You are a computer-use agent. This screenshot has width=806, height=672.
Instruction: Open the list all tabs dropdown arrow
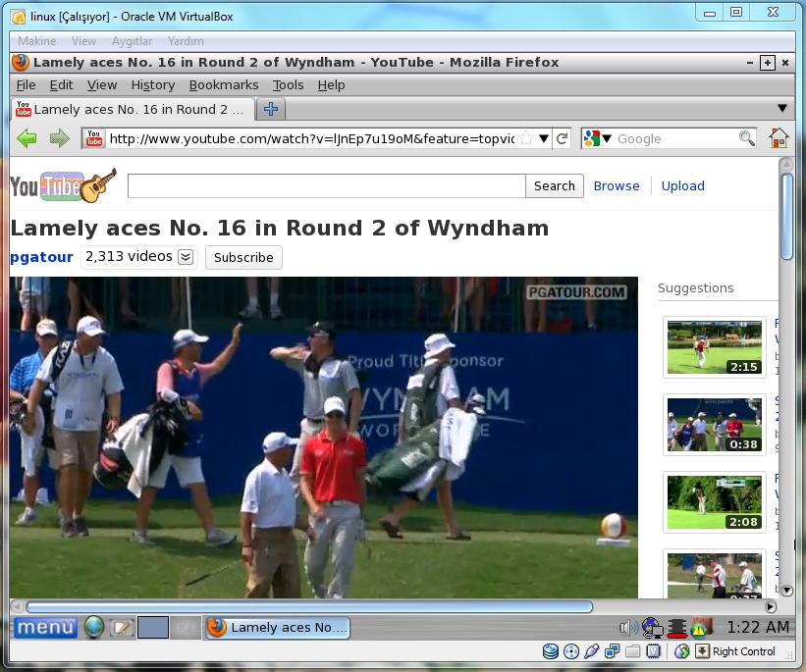[x=781, y=109]
